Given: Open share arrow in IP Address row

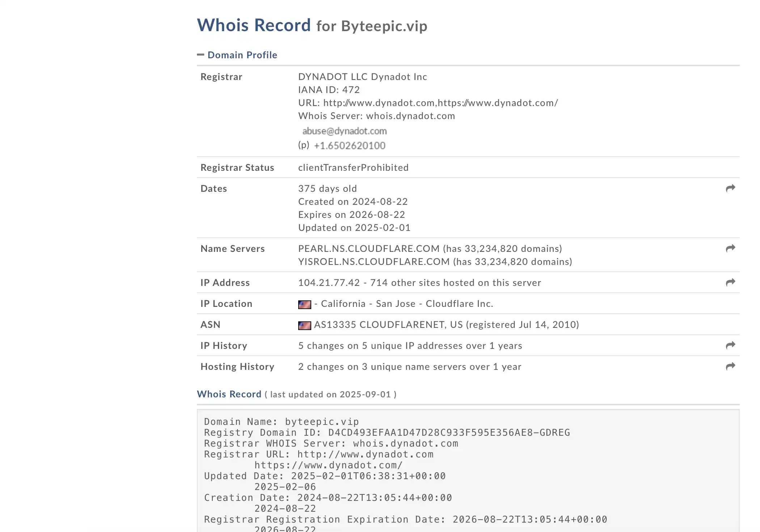Looking at the screenshot, I should [730, 282].
